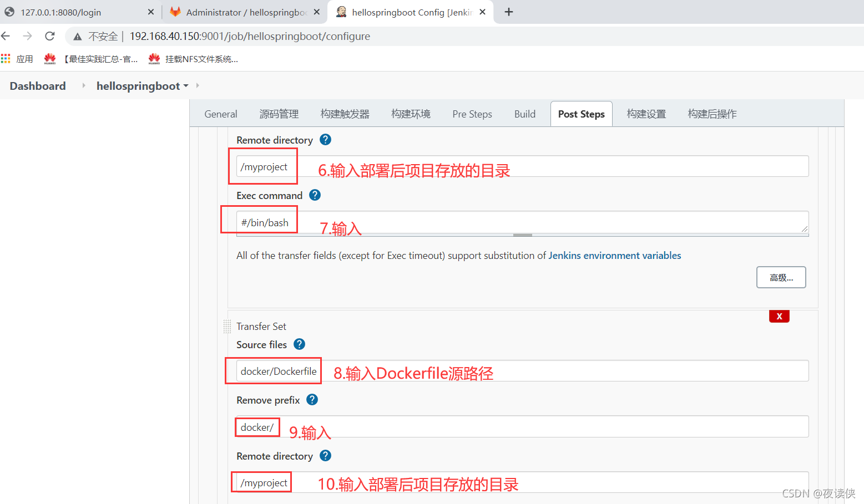Show help for Source files
Screen dimensions: 864x504
tap(300, 344)
